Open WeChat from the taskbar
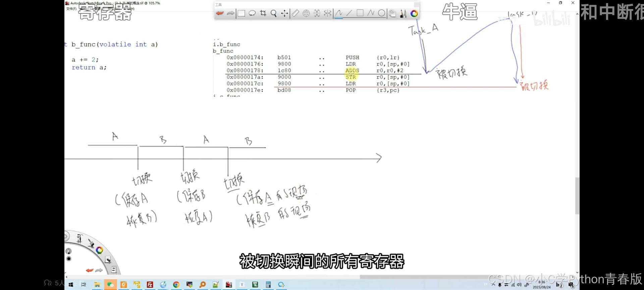 (110, 285)
